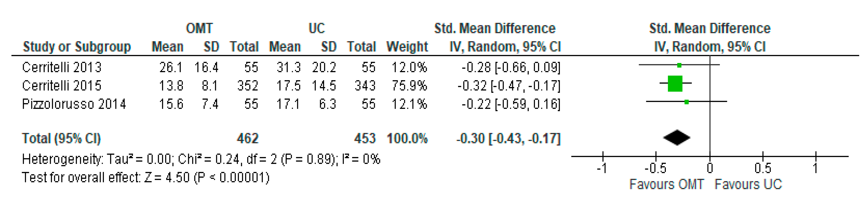The image size is (868, 204).
Task: Click the 'OMT' group heading
Action: click(199, 28)
